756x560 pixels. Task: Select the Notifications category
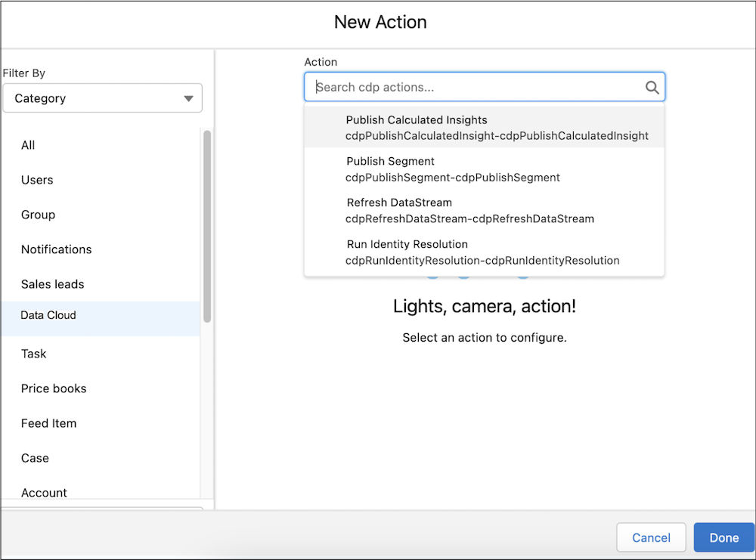click(x=101, y=249)
